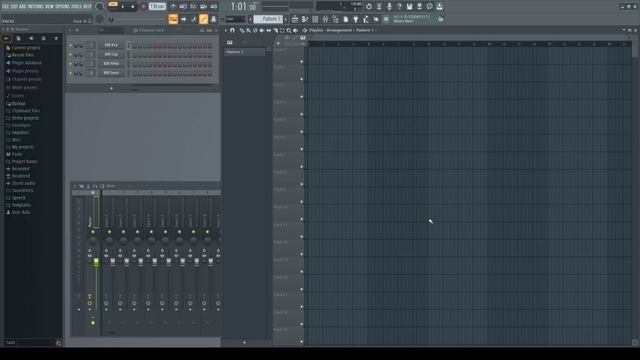This screenshot has width=640, height=360.
Task: Click the tempo BPM field
Action: point(157,7)
